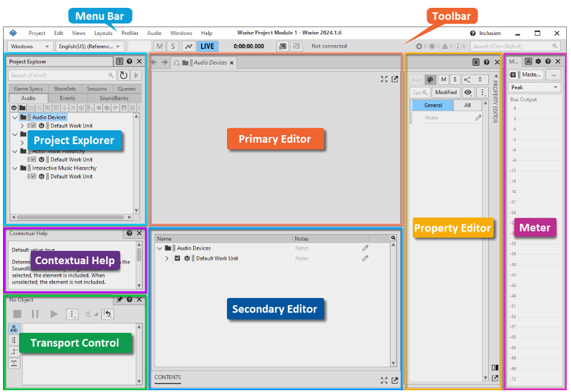Go back with the Primary Editor left arrow

[154, 62]
